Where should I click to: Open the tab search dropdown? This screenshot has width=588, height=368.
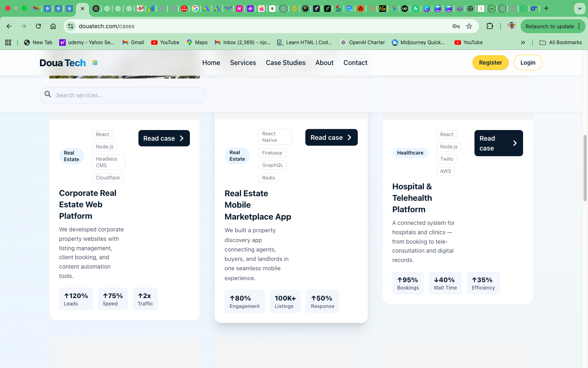(x=579, y=8)
